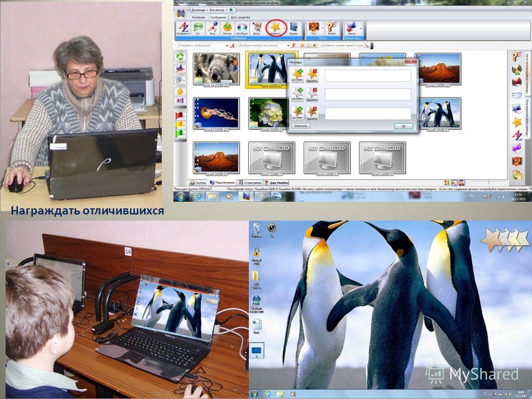The height and width of the screenshot is (399, 532).
Task: Click the bronze star reward text field
Action: tap(368, 114)
